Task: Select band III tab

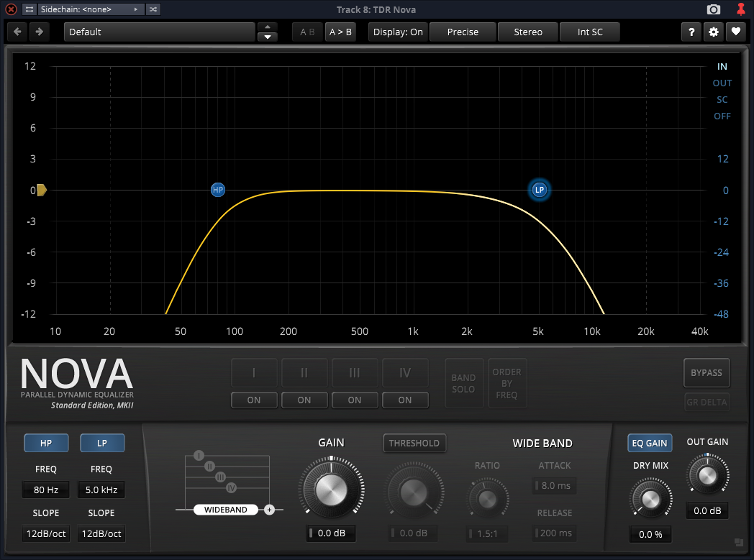Action: tap(355, 372)
